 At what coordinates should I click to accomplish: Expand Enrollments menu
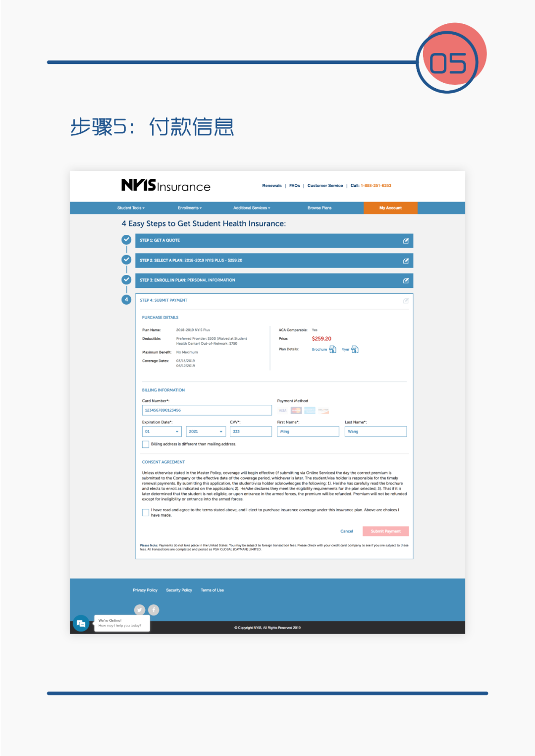tap(190, 208)
